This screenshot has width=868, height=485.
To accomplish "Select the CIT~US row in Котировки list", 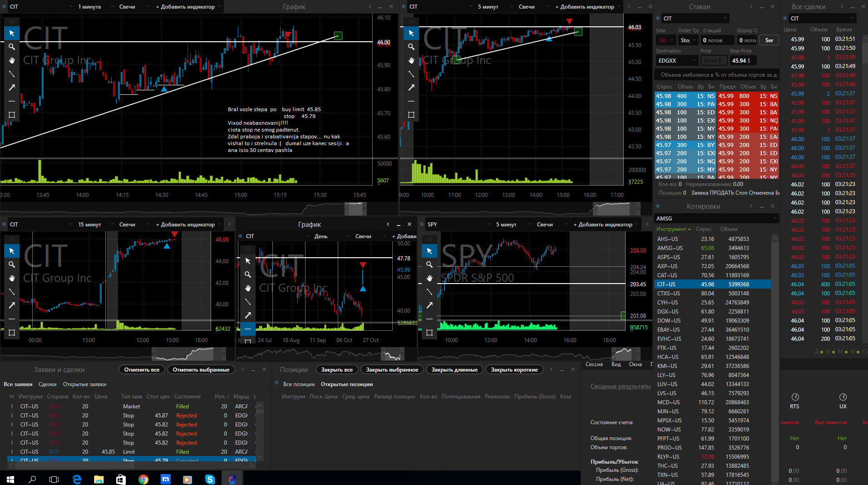I will click(x=712, y=284).
